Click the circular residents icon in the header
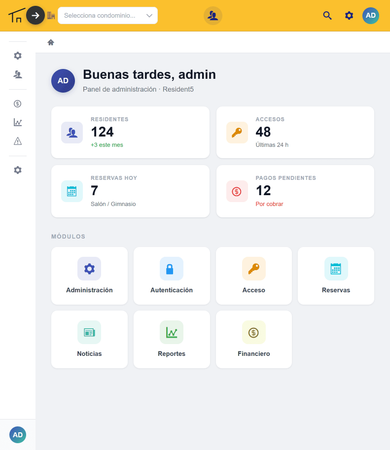Image resolution: width=390 pixels, height=450 pixels. pos(213,16)
